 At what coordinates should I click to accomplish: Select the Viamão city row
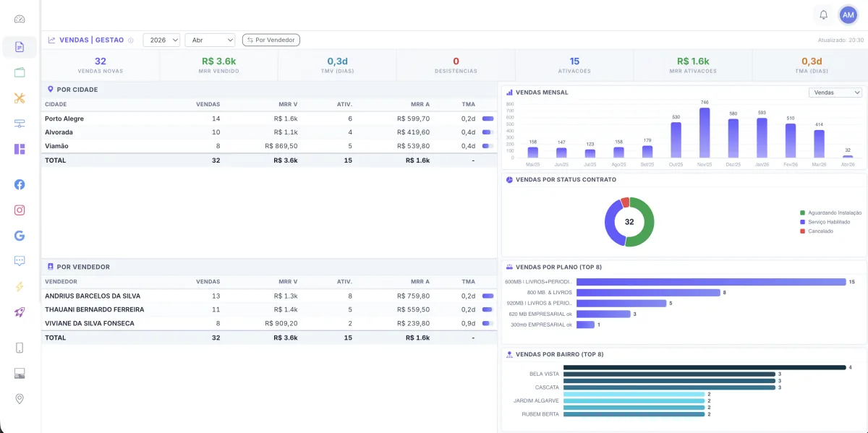(x=269, y=146)
